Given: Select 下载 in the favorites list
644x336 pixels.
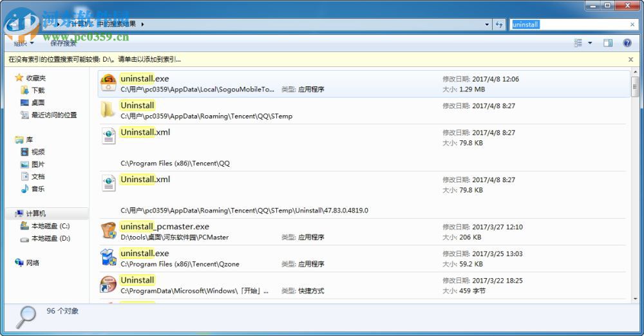Looking at the screenshot, I should [38, 90].
